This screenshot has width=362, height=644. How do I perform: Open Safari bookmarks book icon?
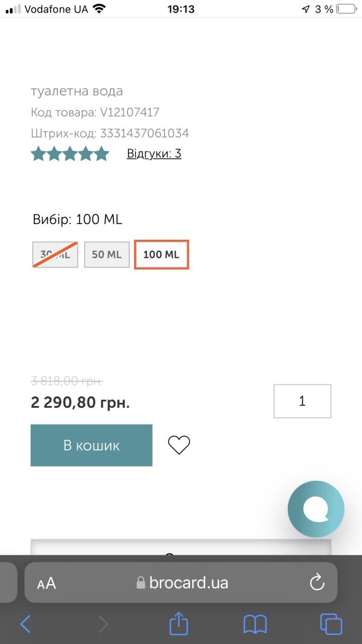pos(255,623)
